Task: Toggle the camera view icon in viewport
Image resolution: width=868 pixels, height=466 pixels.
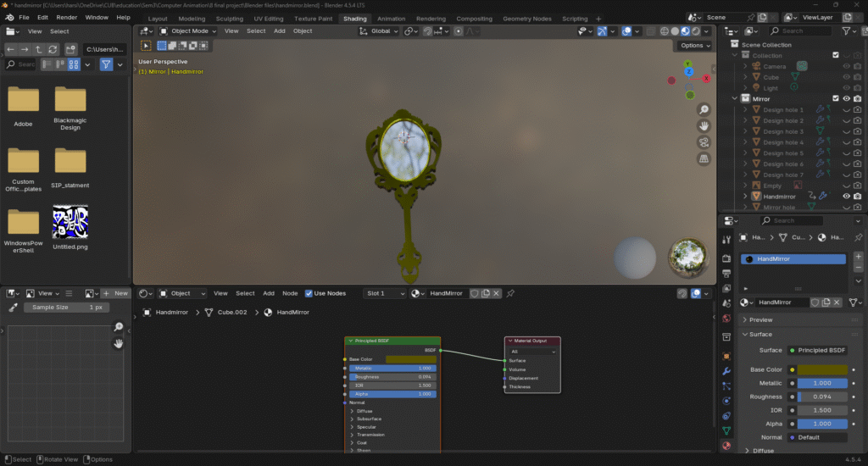Action: 704,142
